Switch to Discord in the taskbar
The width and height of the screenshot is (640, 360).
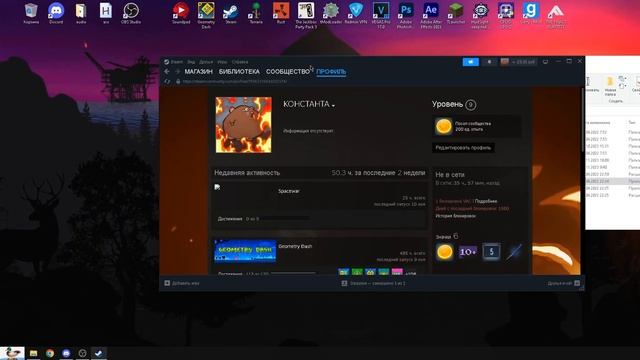point(66,353)
